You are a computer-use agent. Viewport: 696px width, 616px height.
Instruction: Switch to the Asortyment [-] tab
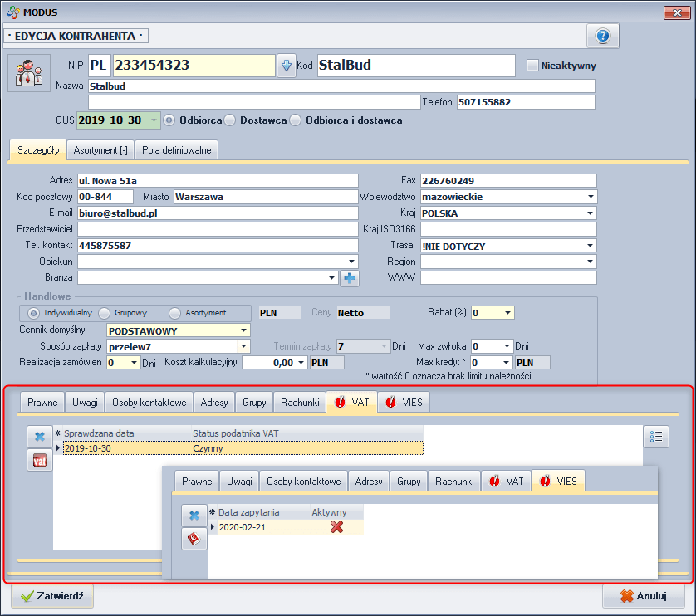(x=100, y=150)
